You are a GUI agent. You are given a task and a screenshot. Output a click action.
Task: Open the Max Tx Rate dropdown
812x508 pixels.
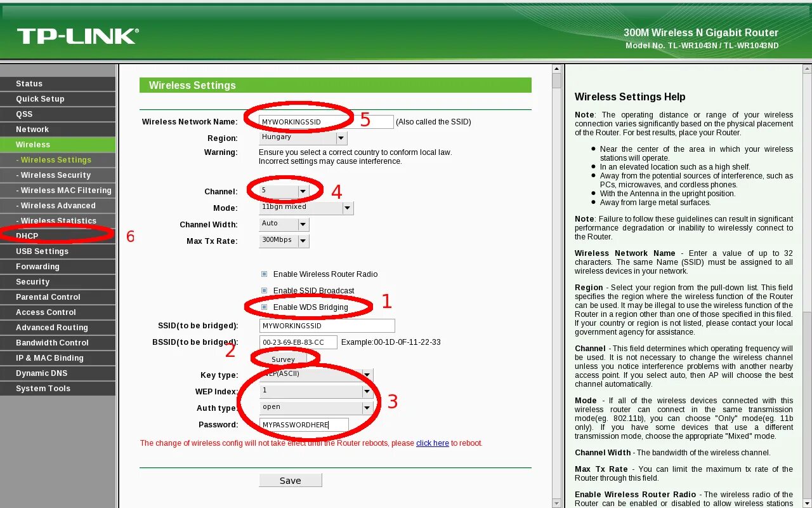(x=284, y=241)
